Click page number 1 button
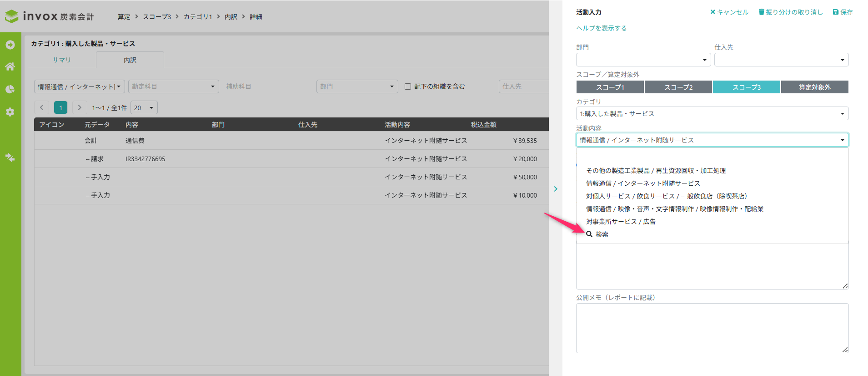This screenshot has width=868, height=376. pyautogui.click(x=60, y=107)
